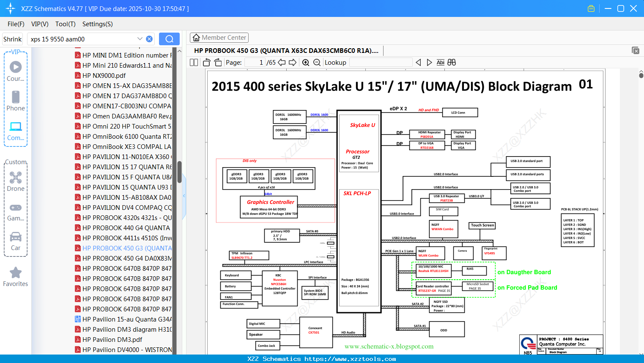Find next lookup match
This screenshot has height=363, width=644.
tap(429, 62)
